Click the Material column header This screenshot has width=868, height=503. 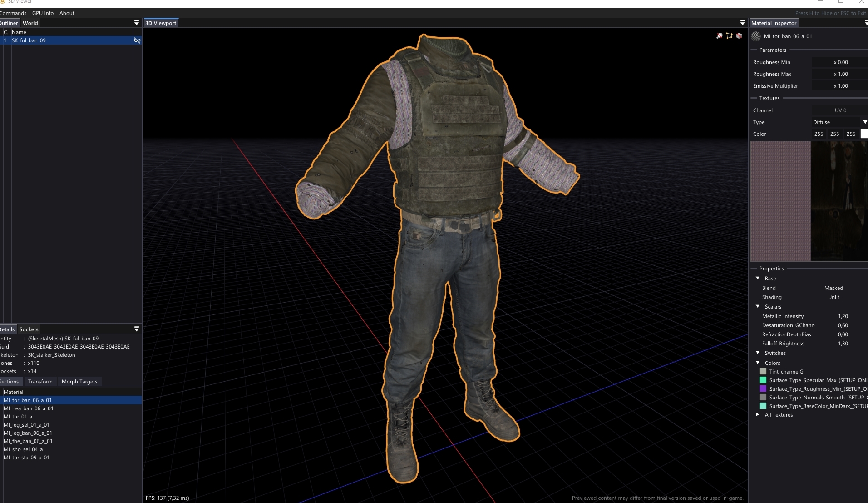(x=14, y=392)
